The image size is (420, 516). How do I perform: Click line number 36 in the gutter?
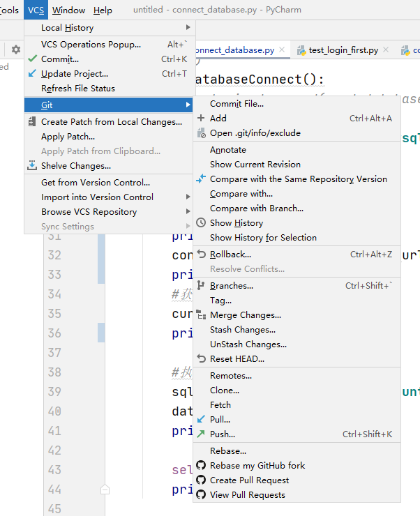click(54, 333)
